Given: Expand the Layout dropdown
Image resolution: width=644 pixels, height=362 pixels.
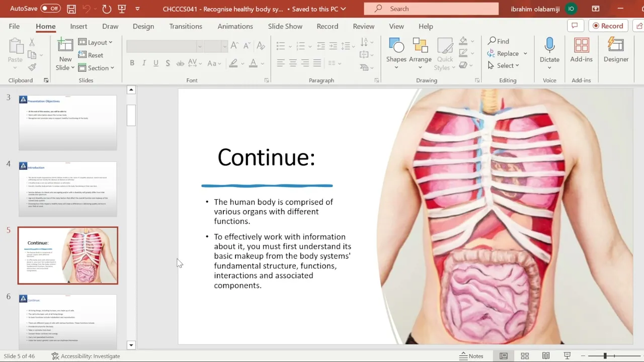Looking at the screenshot, I should (96, 42).
